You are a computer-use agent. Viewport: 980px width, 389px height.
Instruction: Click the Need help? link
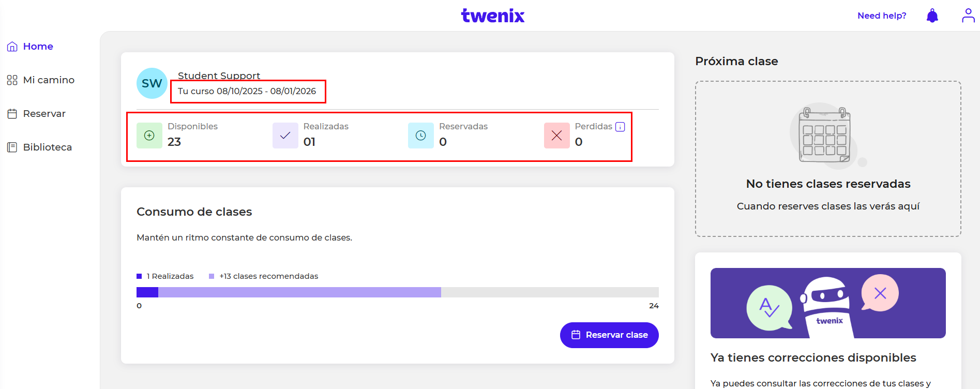click(882, 16)
